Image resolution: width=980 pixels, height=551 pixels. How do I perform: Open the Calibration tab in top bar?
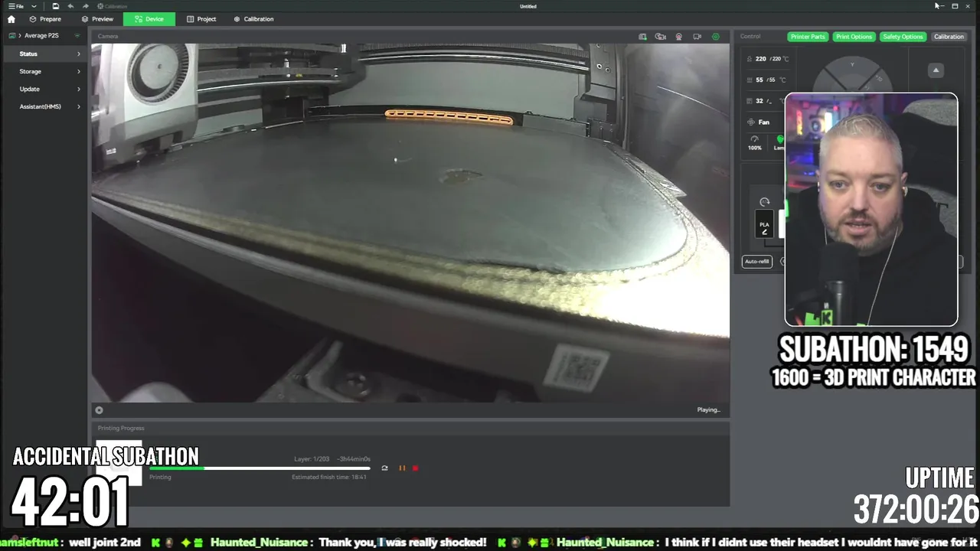point(253,19)
